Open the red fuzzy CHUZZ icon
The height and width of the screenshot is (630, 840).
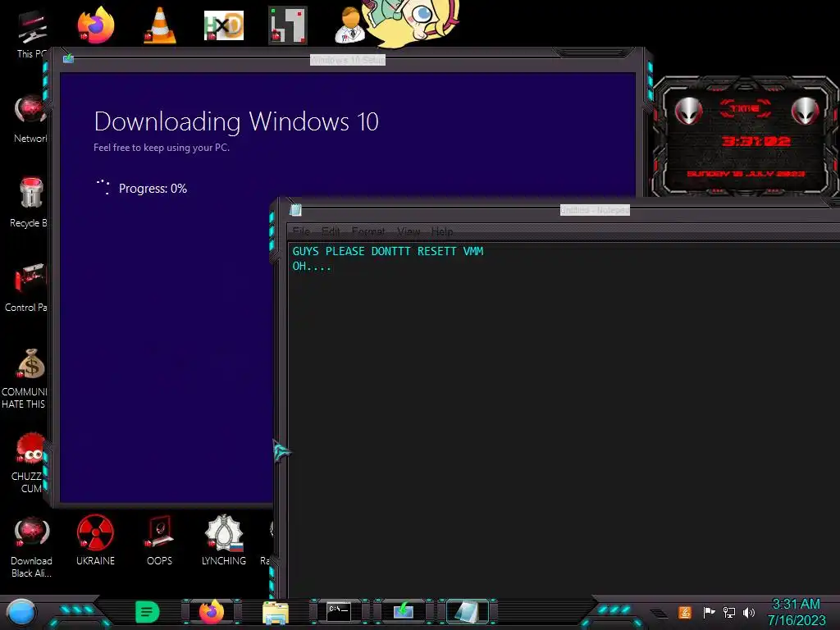click(30, 463)
